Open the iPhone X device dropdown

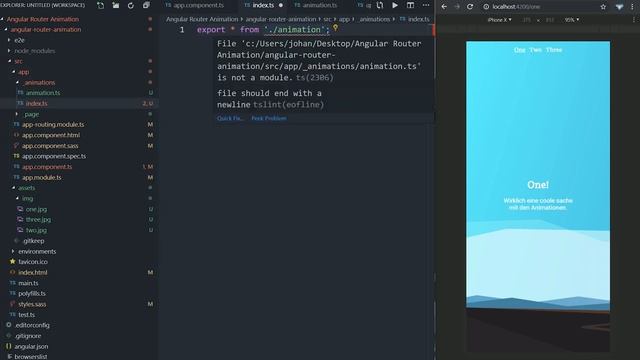(500, 20)
